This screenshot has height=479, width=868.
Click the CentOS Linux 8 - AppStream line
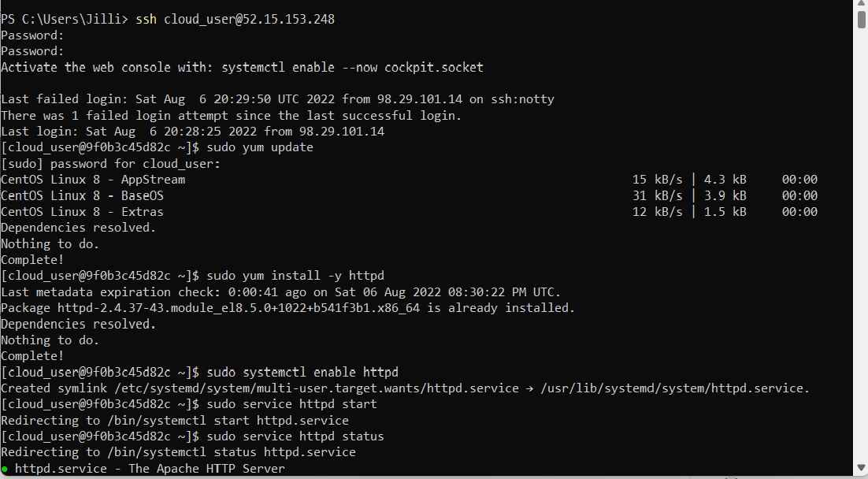(409, 180)
